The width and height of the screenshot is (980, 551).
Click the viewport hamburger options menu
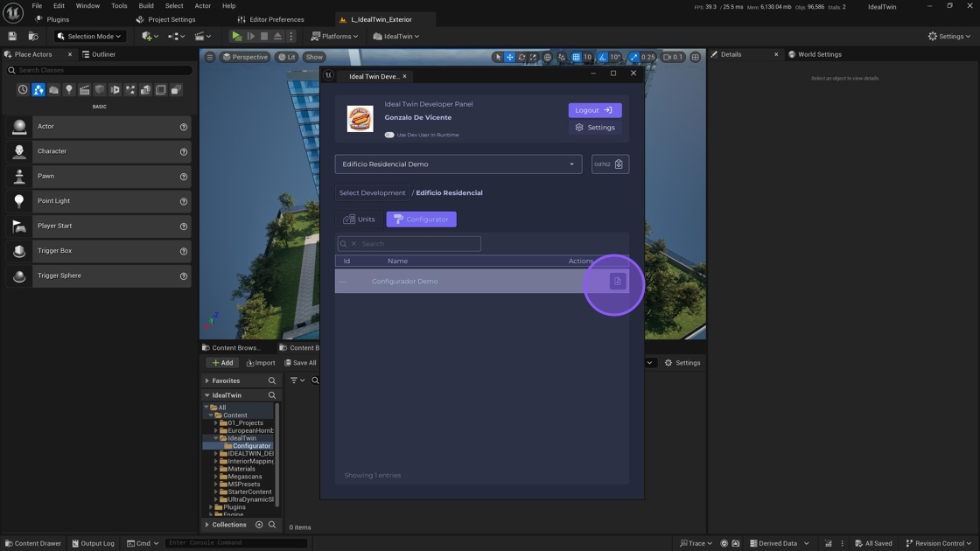point(210,57)
